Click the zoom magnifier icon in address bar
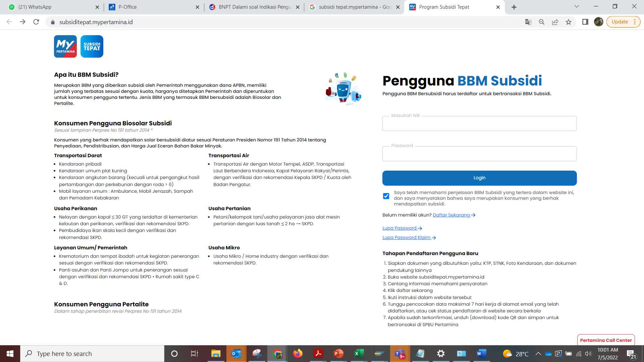 click(x=541, y=22)
